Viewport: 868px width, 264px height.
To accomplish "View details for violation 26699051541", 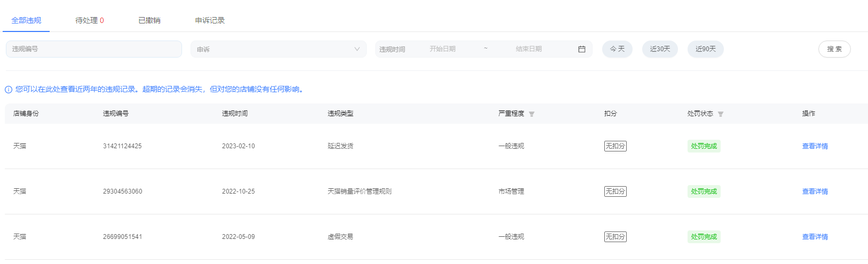I will (x=815, y=237).
